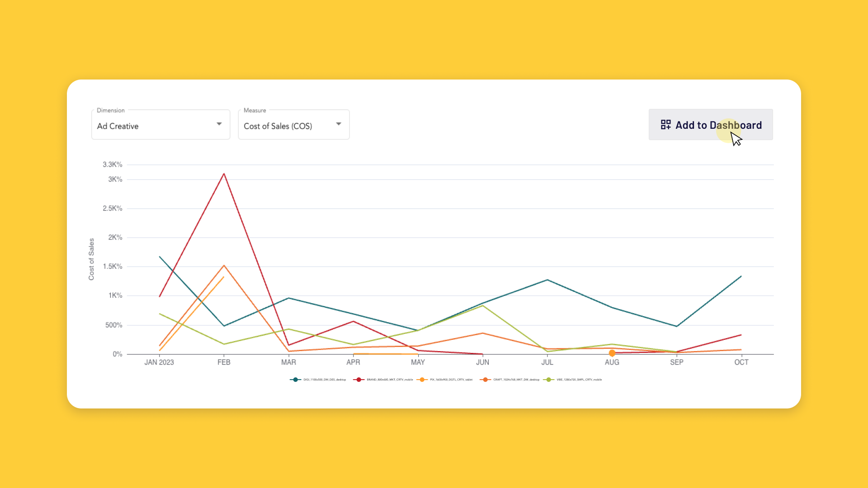This screenshot has height=488, width=868.
Task: Click the Add to Dashboard button
Action: (x=711, y=125)
